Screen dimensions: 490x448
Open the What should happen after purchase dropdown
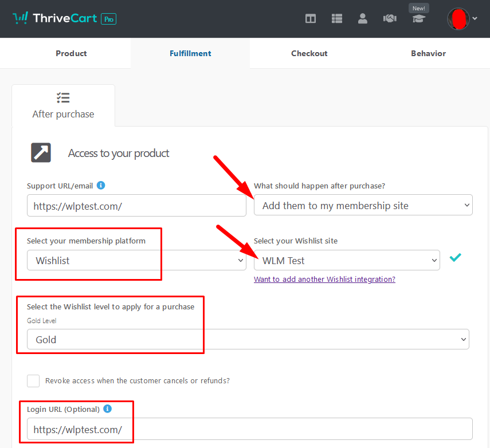click(363, 205)
